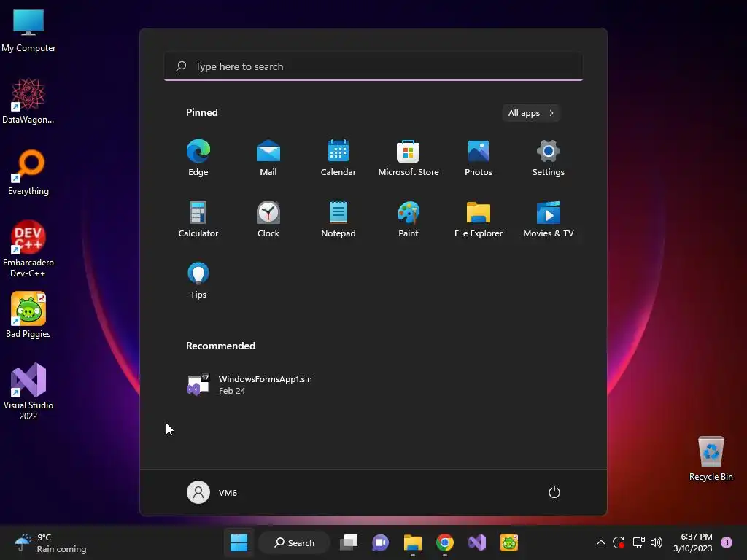The height and width of the screenshot is (560, 747).
Task: Open Notepad
Action: click(x=338, y=219)
